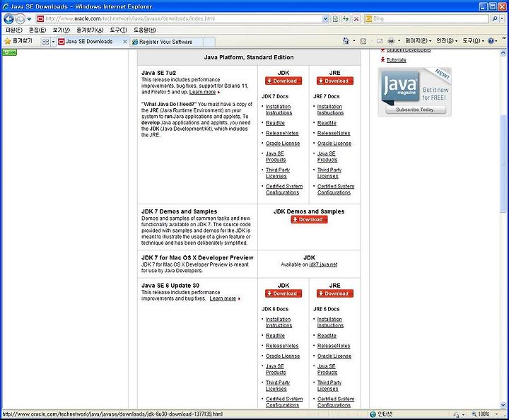The image size is (509, 420).
Task: Click the RSS feeds icon
Action: point(363,41)
